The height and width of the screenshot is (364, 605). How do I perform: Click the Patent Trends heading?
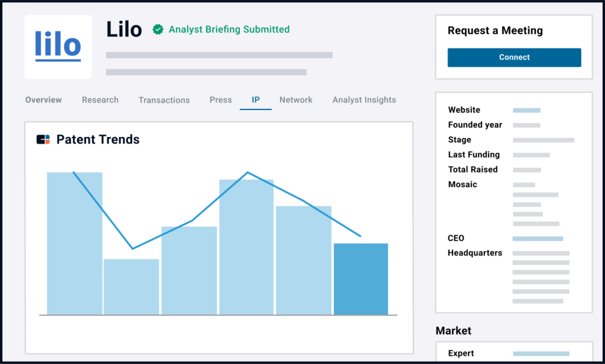98,139
